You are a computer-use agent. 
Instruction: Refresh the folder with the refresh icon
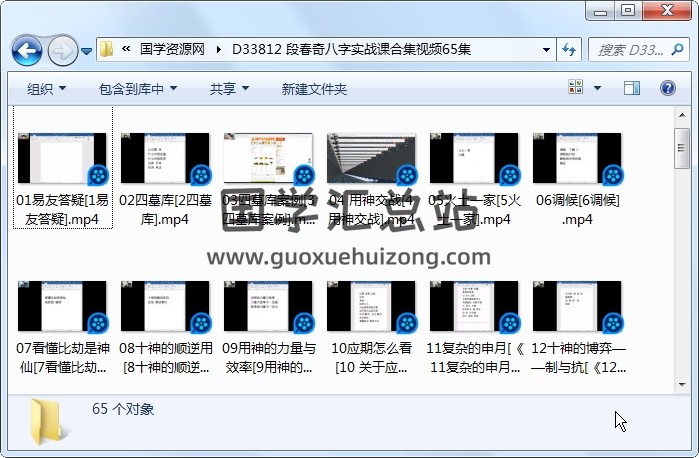569,50
